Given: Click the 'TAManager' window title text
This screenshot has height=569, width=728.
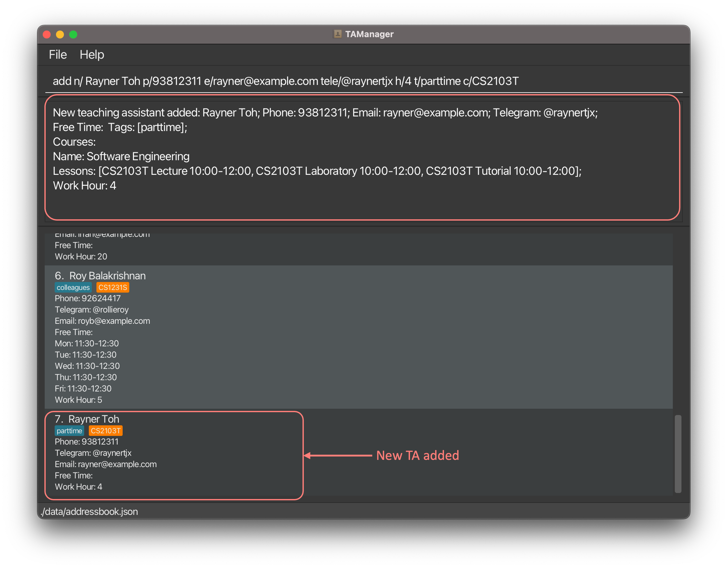Looking at the screenshot, I should point(369,34).
